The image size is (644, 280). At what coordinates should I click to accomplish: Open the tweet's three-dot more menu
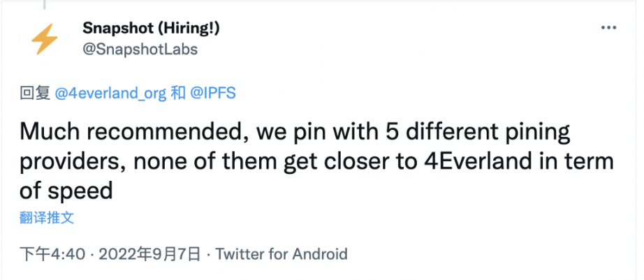point(609,27)
